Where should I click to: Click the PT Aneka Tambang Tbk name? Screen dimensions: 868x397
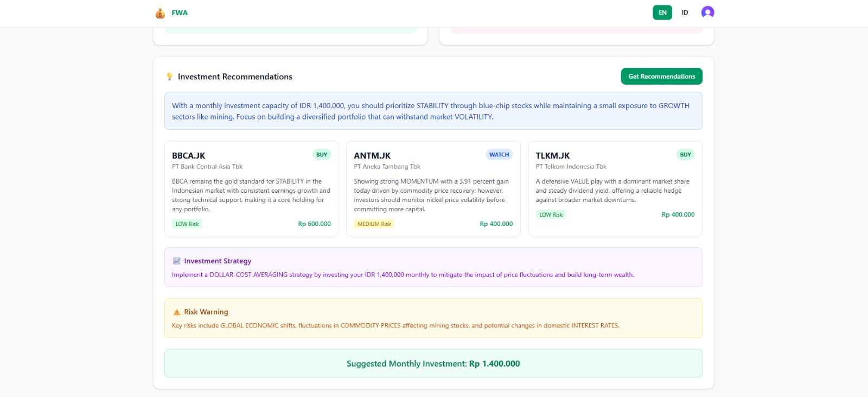click(387, 167)
